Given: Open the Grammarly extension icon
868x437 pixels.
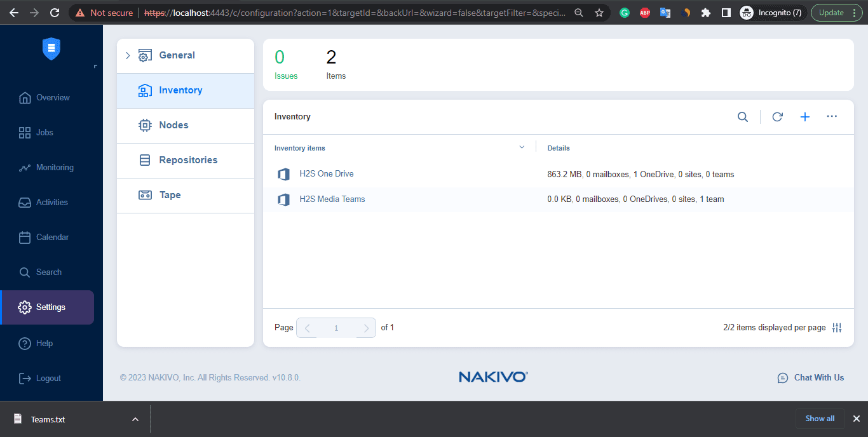Looking at the screenshot, I should pyautogui.click(x=625, y=13).
